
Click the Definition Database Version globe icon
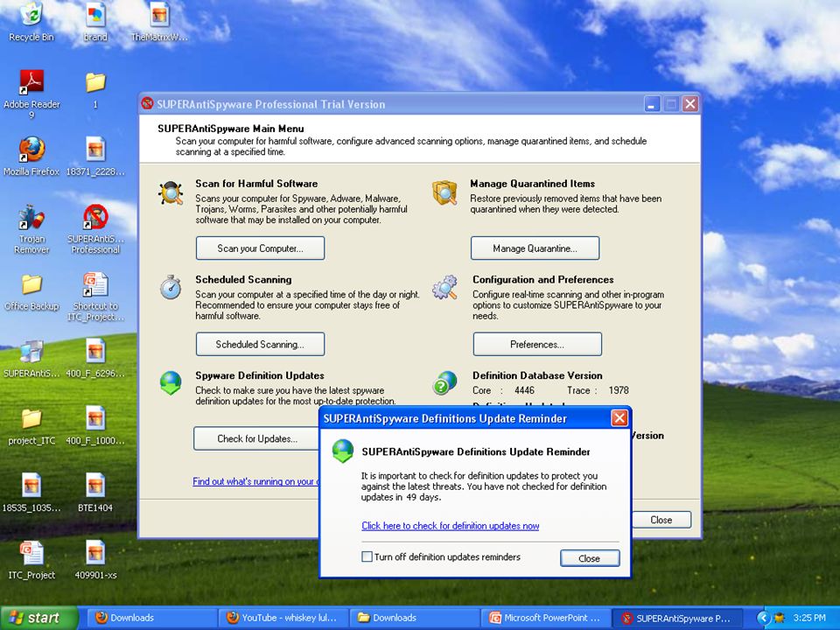tap(445, 382)
